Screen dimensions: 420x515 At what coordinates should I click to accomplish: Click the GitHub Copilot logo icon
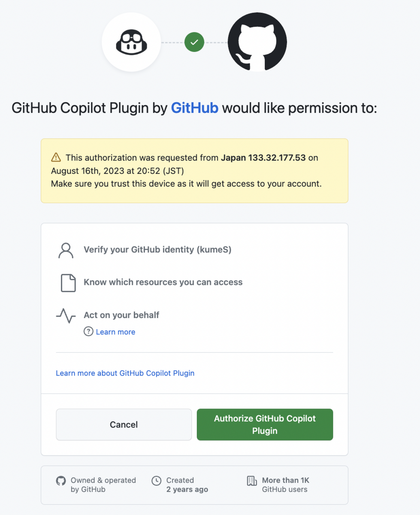click(x=131, y=42)
